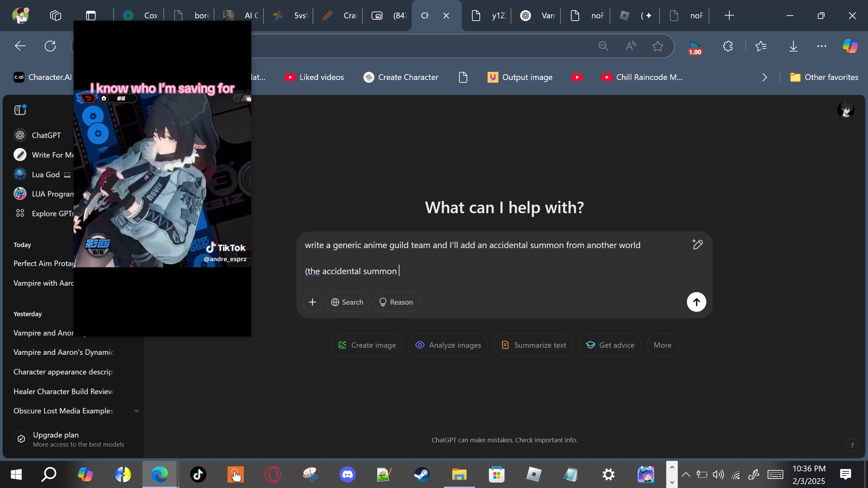Click the TikTok video picture-in-picture overlay
Screen dimensions: 868x488
[162, 179]
